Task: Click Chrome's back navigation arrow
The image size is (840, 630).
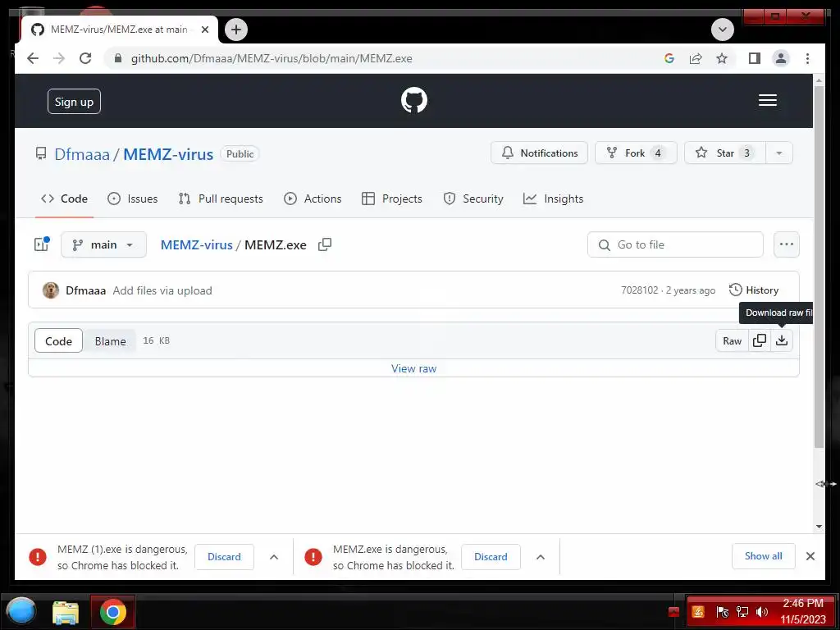Action: click(33, 58)
